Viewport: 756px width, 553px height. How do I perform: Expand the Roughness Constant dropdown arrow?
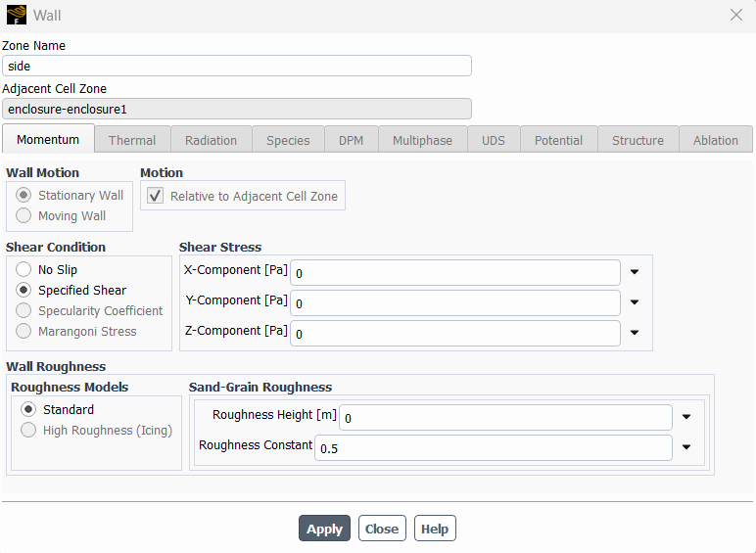coord(686,448)
